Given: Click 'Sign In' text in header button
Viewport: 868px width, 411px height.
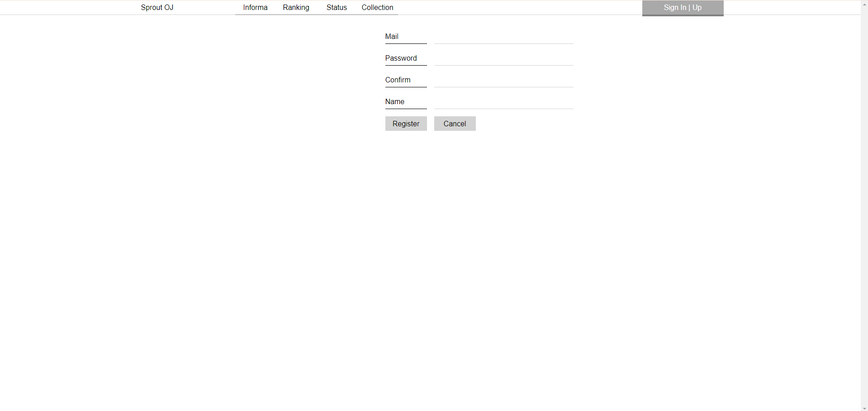Looking at the screenshot, I should 674,7.
